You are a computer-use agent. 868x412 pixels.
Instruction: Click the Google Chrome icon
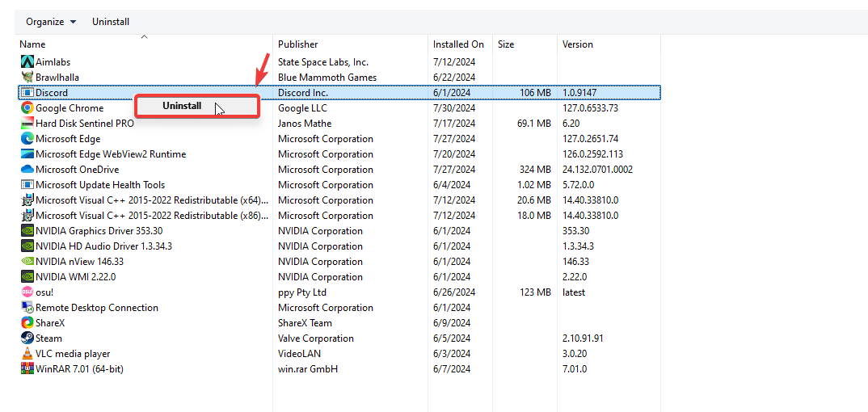tap(27, 108)
